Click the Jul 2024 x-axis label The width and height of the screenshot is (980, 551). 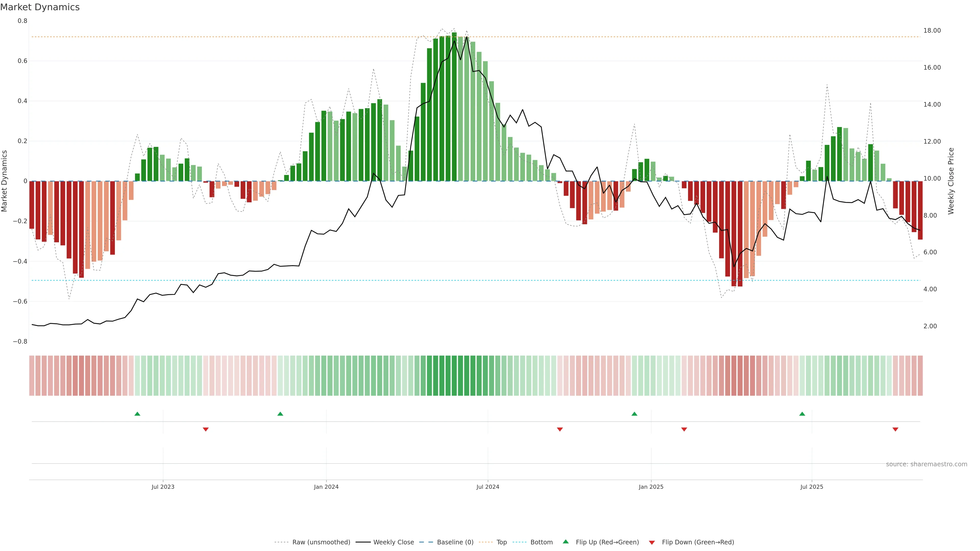tap(488, 487)
